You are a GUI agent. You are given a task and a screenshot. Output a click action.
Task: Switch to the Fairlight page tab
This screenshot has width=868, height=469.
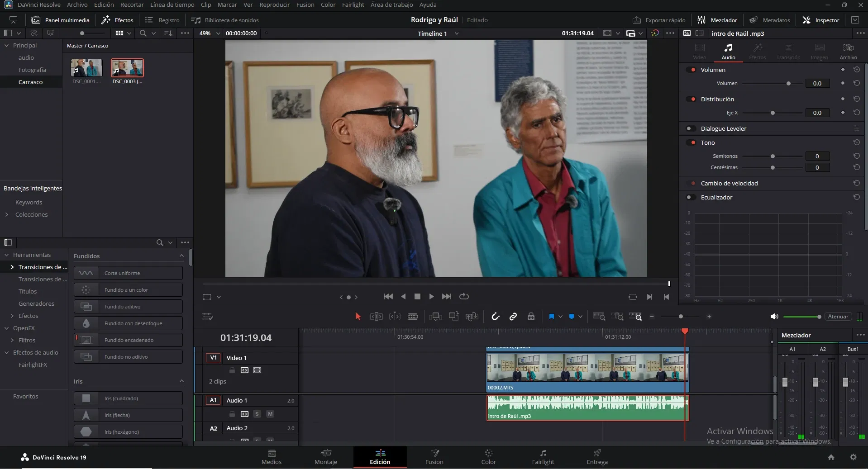point(543,457)
